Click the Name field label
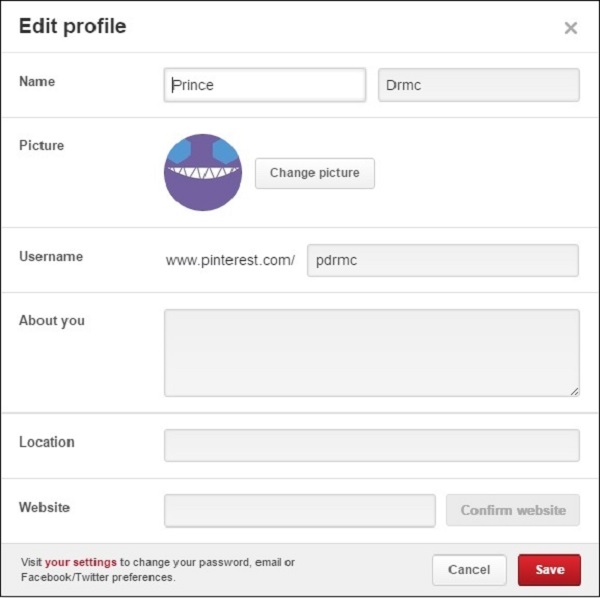 pos(37,81)
